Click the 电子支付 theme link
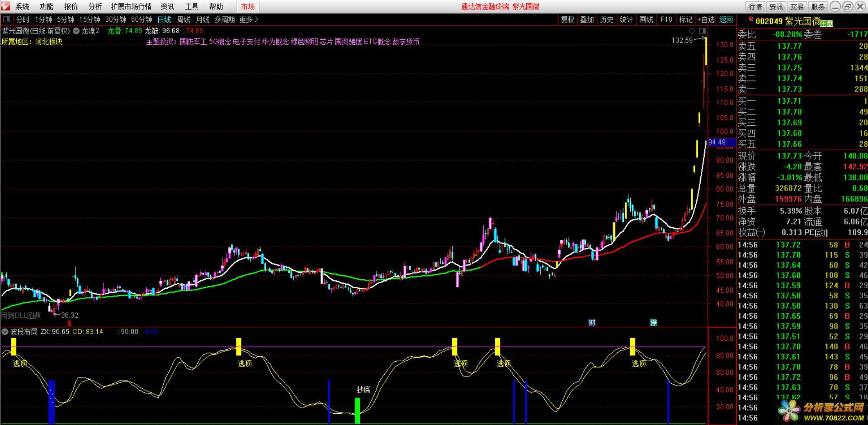 click(x=246, y=42)
